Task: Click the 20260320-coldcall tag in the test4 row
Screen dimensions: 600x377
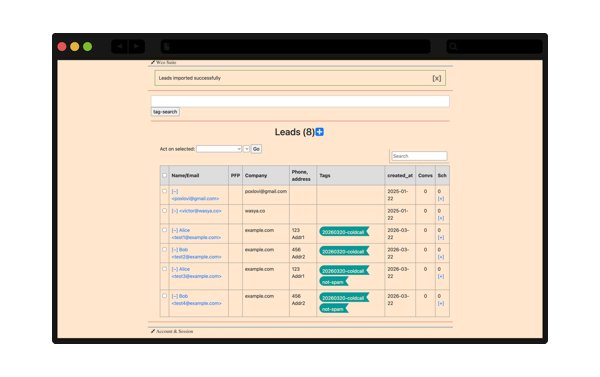Action: 344,298
